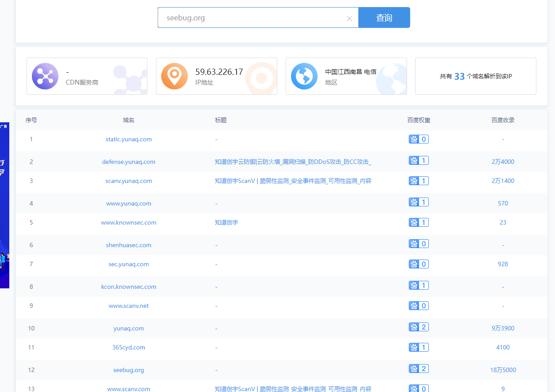Click Baidu weight badge for scanv.yunaq.com

[419, 181]
